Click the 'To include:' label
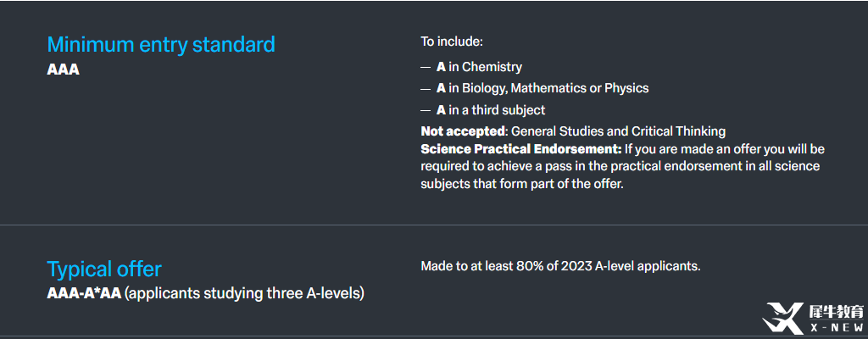868x339 pixels. (x=453, y=42)
